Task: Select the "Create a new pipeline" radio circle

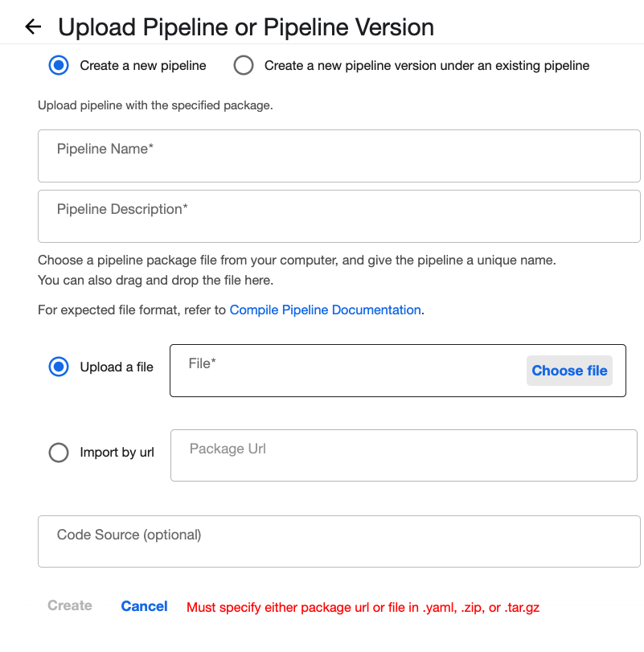Action: [59, 65]
